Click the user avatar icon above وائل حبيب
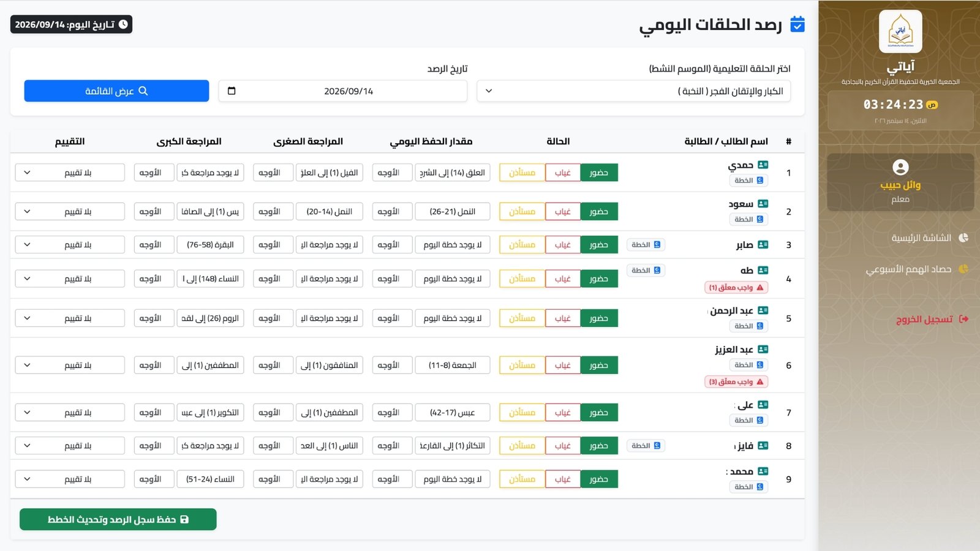The width and height of the screenshot is (980, 551). (900, 167)
